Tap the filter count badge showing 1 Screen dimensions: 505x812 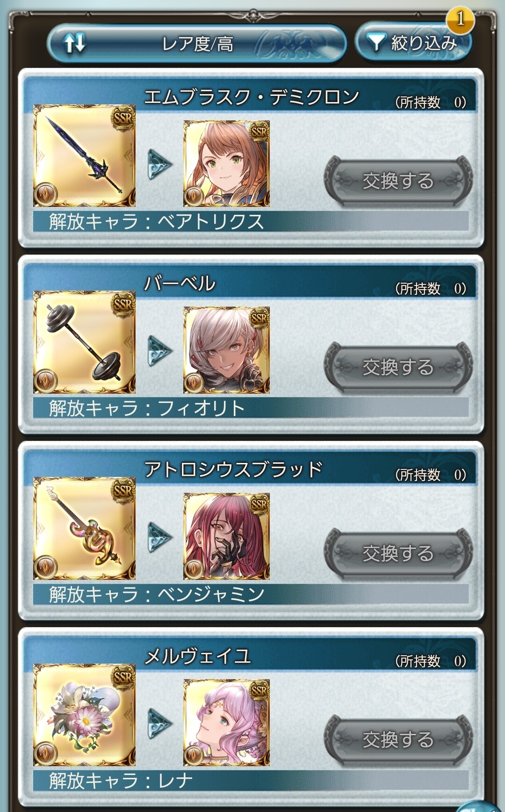pos(460,19)
